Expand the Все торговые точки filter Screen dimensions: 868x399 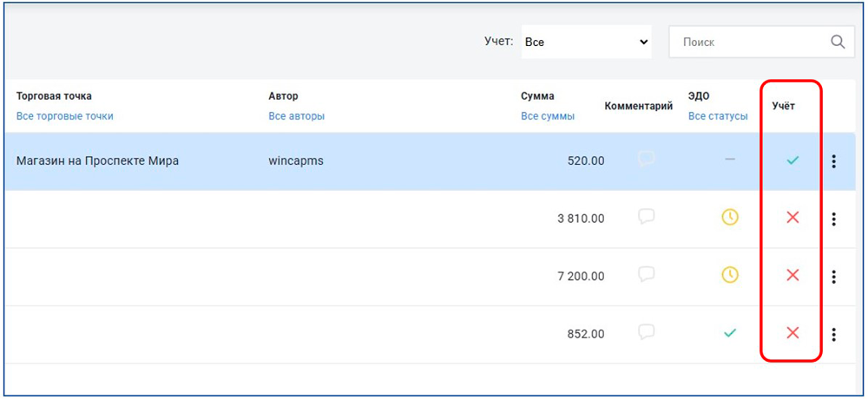point(64,116)
